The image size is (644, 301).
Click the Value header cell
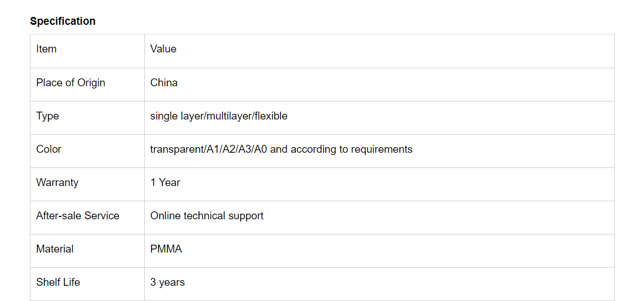pyautogui.click(x=163, y=49)
